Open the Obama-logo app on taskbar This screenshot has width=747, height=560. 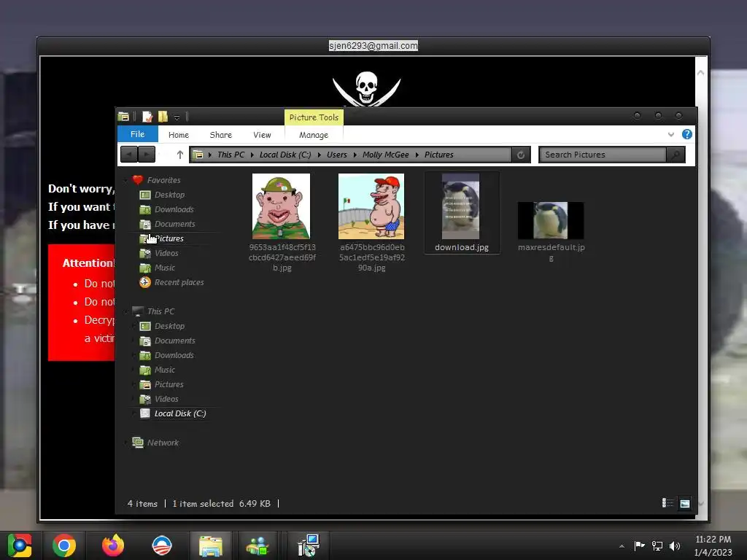pyautogui.click(x=161, y=545)
